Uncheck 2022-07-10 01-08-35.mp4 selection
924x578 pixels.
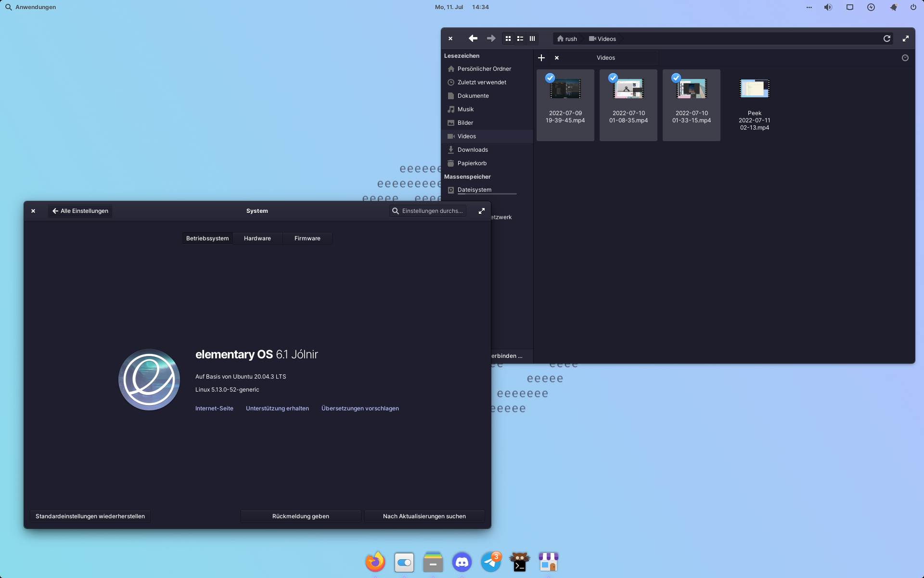pyautogui.click(x=613, y=78)
